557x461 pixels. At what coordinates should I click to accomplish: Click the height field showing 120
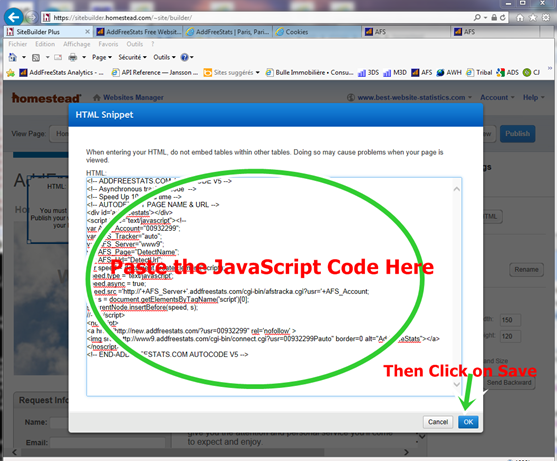[x=510, y=336]
